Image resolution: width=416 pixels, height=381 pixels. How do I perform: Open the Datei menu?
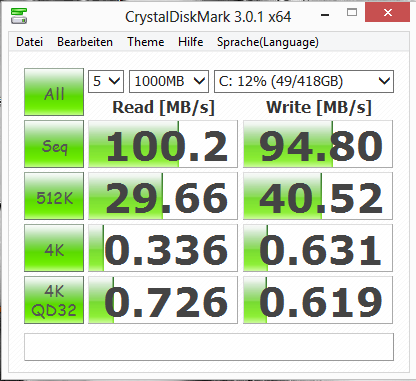click(x=29, y=42)
